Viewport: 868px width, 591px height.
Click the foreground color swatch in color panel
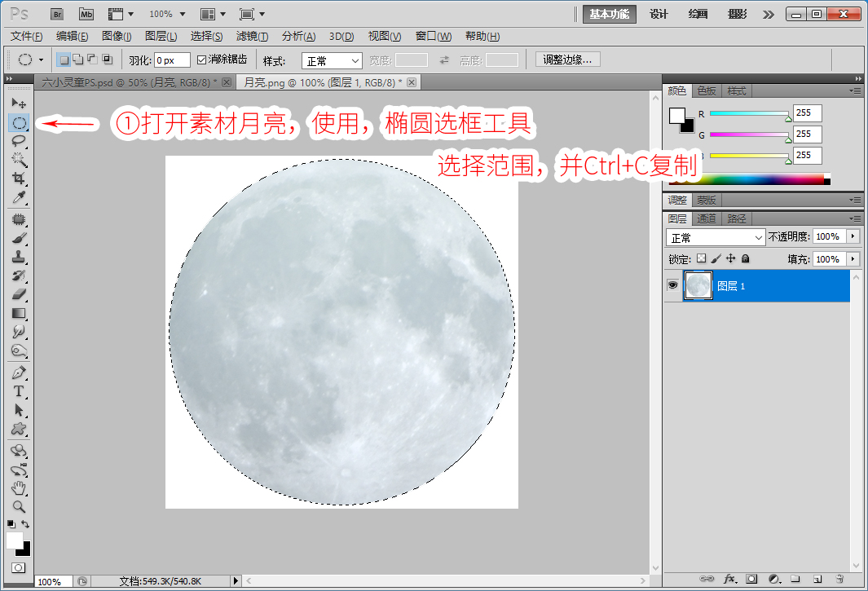pos(677,115)
